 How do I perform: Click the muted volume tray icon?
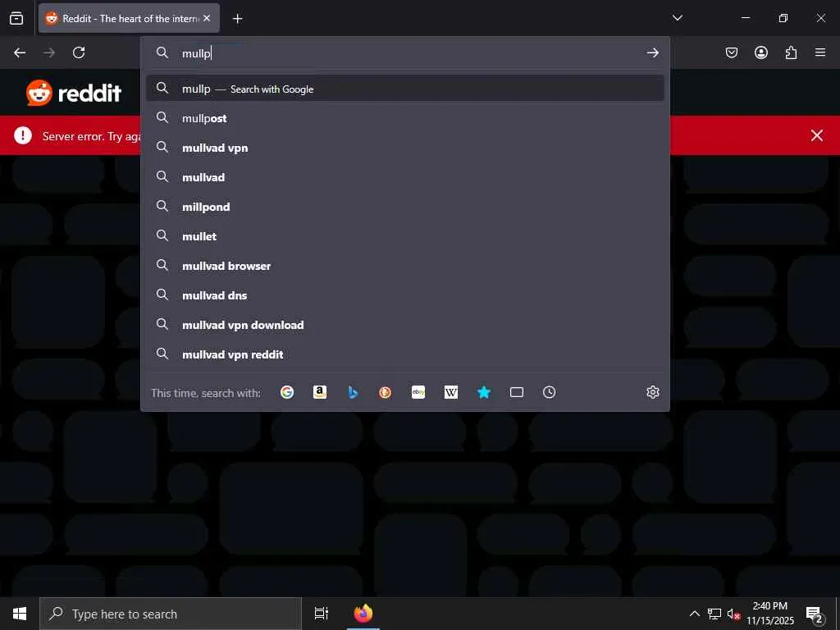coord(733,614)
